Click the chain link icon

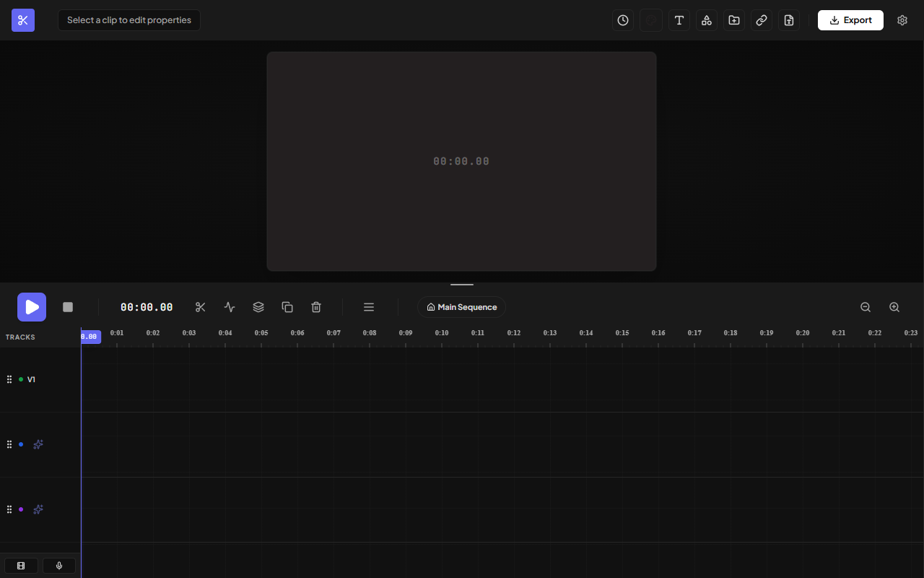pos(762,20)
